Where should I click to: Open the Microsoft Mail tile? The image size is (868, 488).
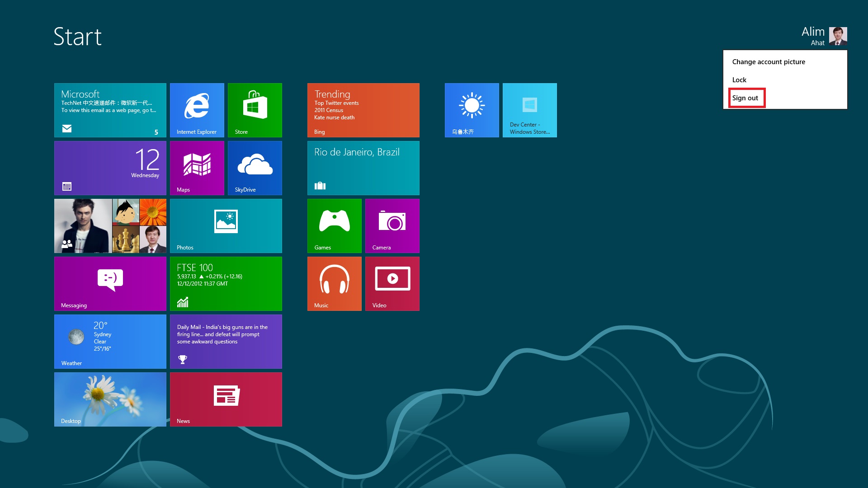click(110, 110)
